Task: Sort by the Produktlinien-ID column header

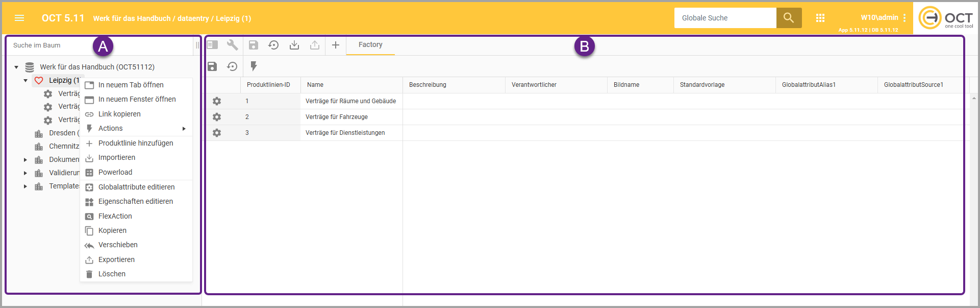Action: (x=268, y=85)
